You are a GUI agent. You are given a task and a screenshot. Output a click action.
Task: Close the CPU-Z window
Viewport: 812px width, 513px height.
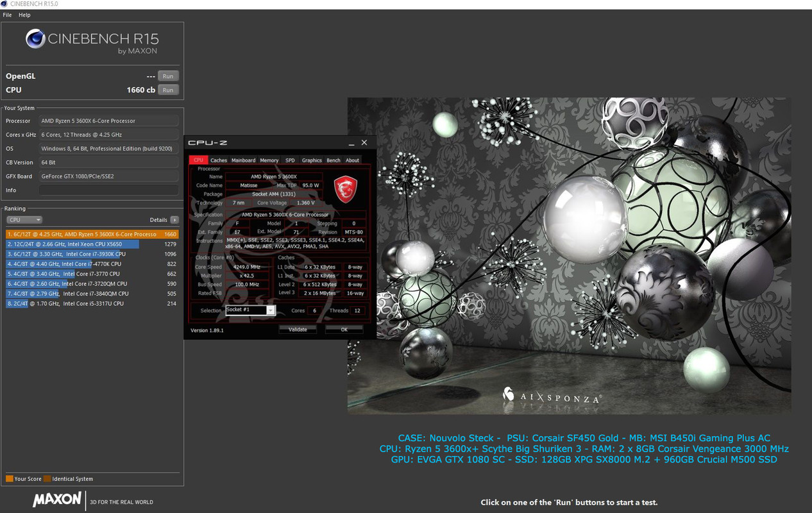pyautogui.click(x=364, y=143)
